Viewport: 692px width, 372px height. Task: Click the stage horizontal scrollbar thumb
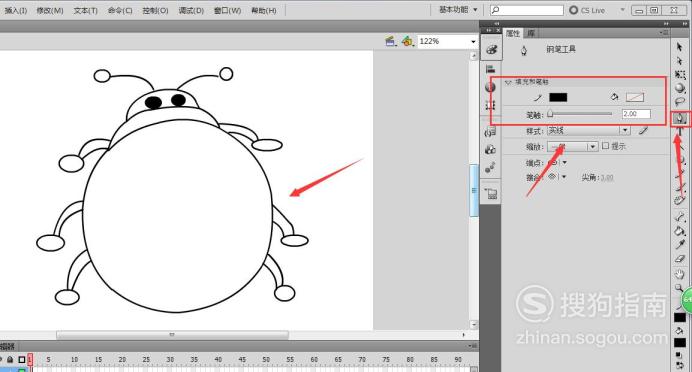point(173,335)
